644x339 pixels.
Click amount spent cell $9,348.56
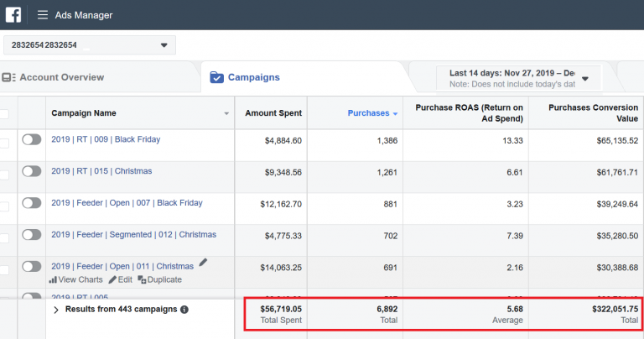(283, 172)
